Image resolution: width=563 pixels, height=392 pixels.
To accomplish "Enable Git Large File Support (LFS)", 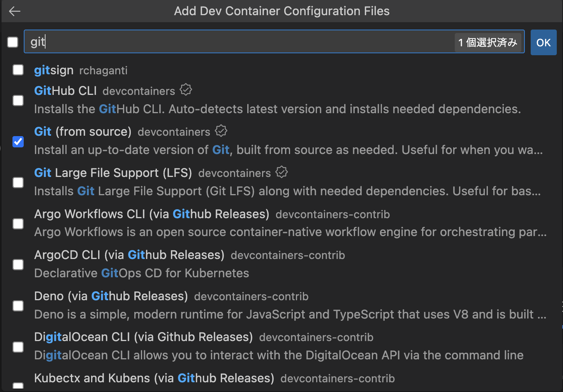I will coord(18,182).
